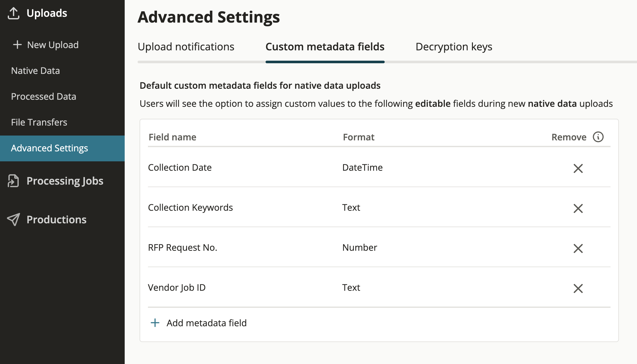
Task: Select Advanced Settings in the sidebar
Action: (x=62, y=148)
